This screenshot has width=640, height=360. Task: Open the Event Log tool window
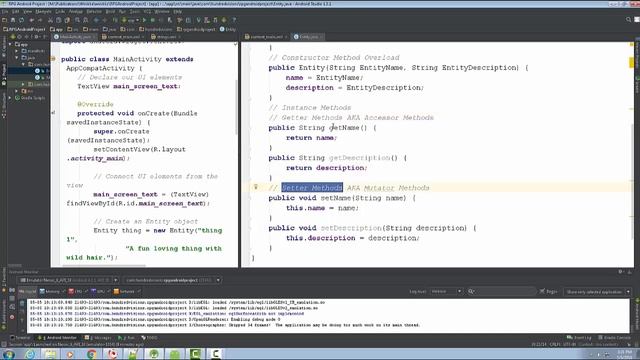click(579, 338)
